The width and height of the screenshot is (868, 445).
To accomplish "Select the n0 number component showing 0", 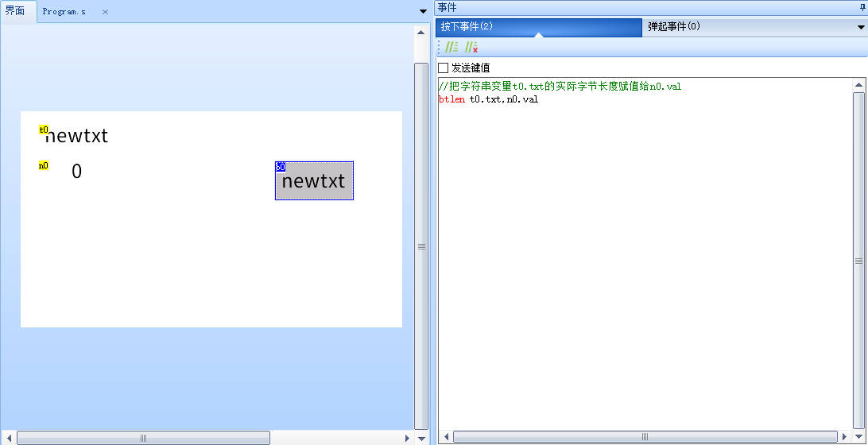I will (76, 171).
